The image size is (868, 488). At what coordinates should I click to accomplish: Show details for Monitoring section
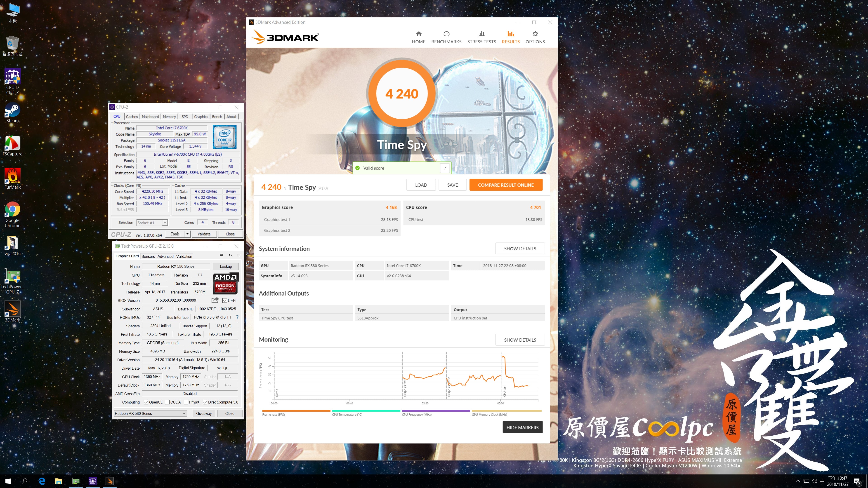(520, 340)
